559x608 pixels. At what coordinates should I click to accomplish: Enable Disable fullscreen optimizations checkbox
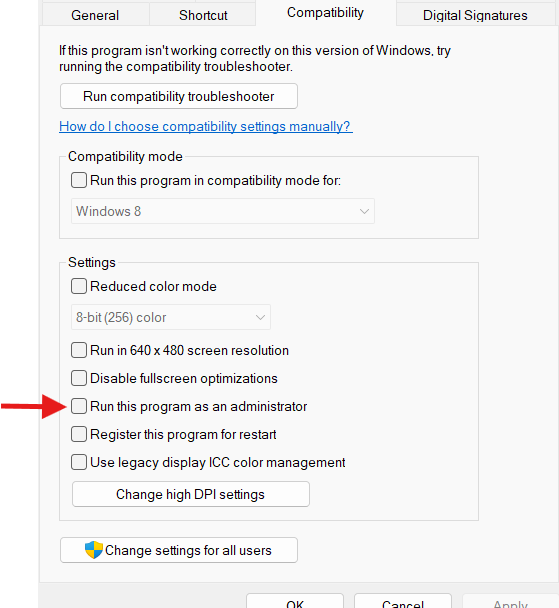79,378
